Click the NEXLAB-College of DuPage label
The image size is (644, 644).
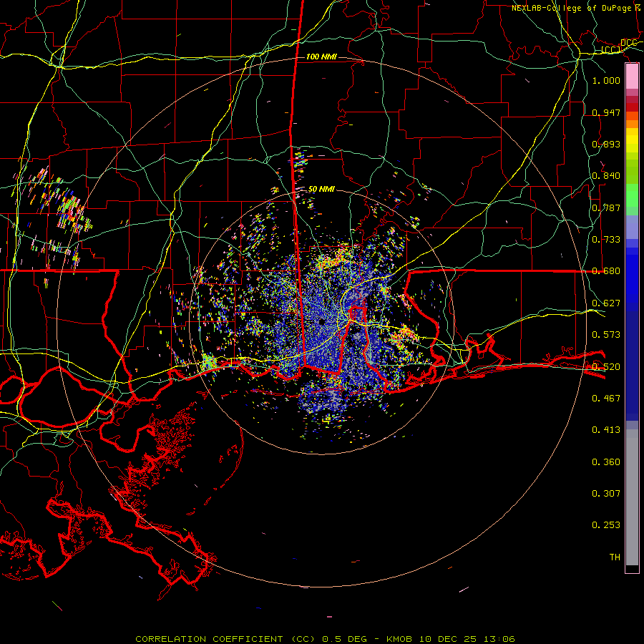coord(572,8)
